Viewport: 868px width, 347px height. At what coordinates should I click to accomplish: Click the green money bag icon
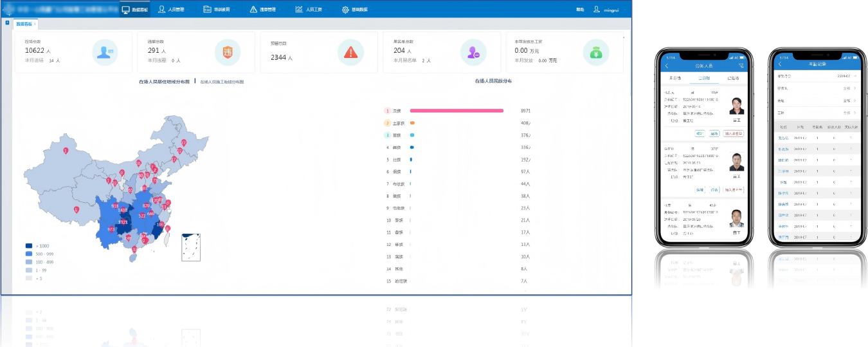595,53
